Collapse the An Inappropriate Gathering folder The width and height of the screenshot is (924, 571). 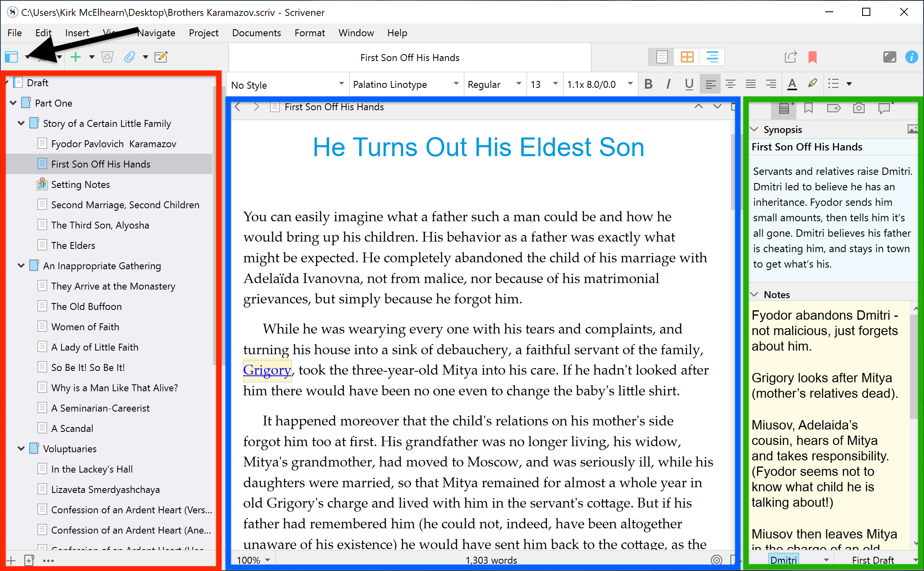pyautogui.click(x=21, y=266)
